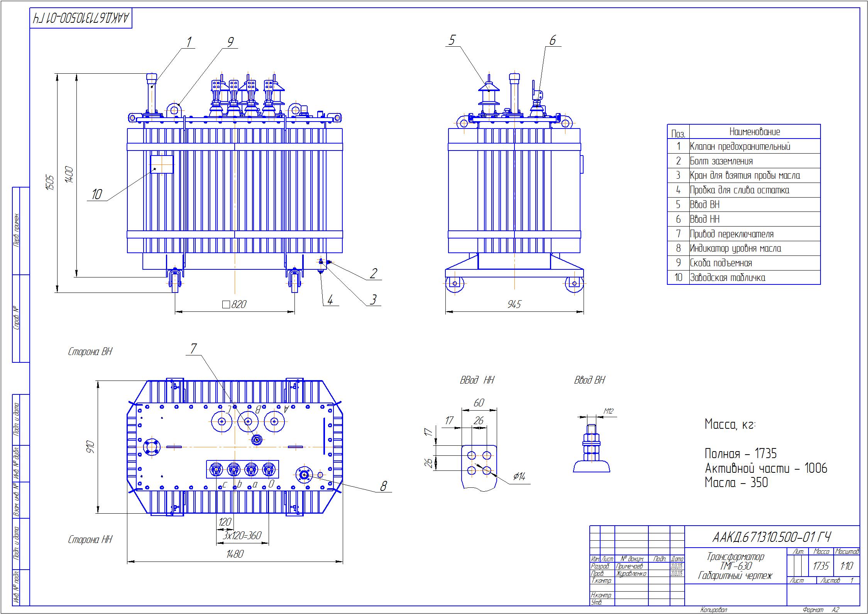The image size is (868, 614).
Task: Click the 'Наименование' table header
Action: (755, 132)
